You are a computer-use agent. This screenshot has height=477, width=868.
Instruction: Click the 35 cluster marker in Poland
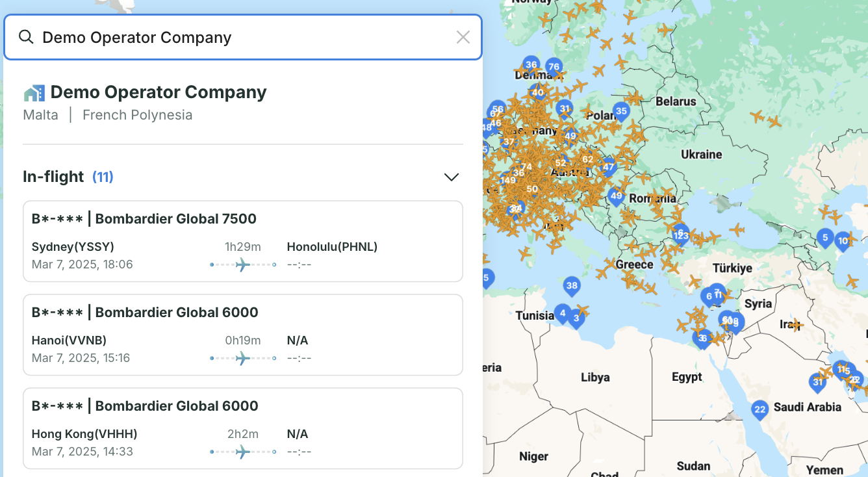pos(621,112)
